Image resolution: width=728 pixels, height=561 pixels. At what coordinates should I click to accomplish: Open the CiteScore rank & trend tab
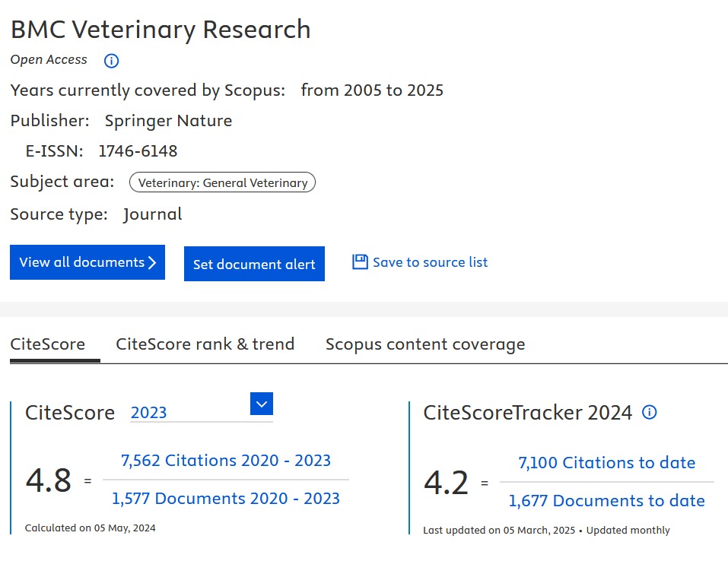click(205, 344)
